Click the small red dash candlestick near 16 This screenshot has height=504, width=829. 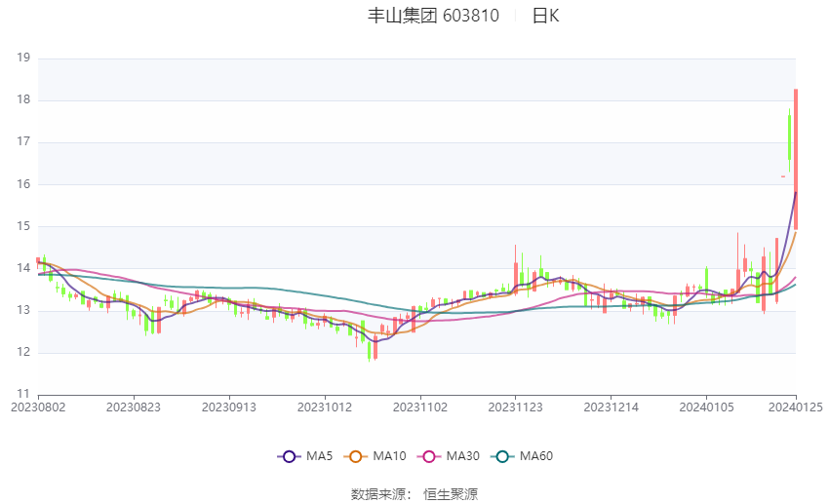[783, 176]
